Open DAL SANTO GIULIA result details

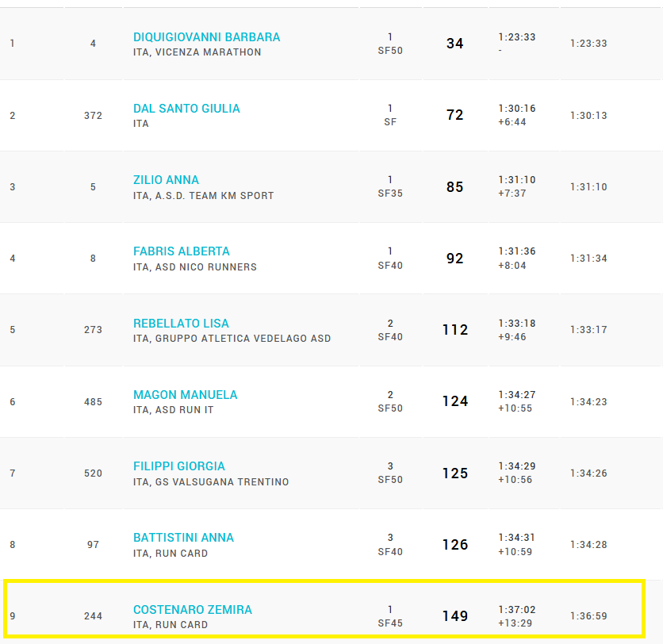[x=186, y=109]
